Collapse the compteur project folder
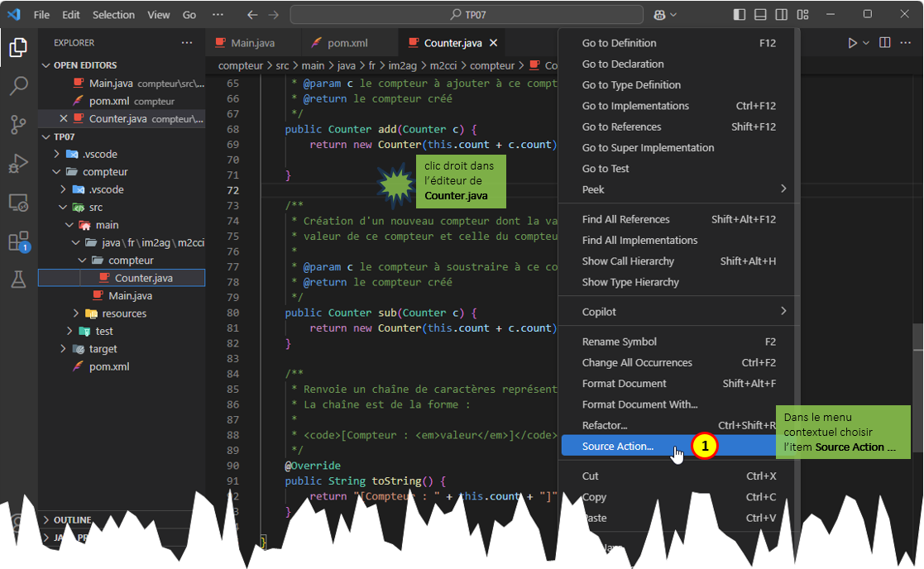Image resolution: width=924 pixels, height=569 pixels. tap(105, 172)
